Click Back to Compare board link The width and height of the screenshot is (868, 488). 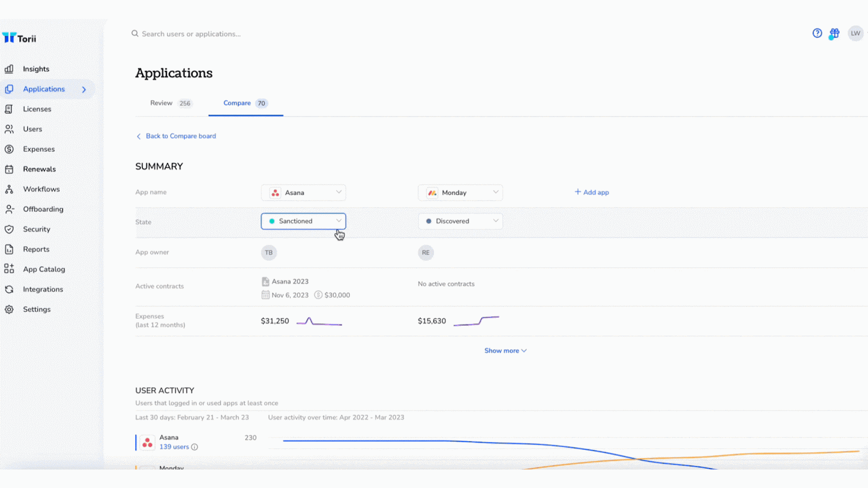point(176,136)
